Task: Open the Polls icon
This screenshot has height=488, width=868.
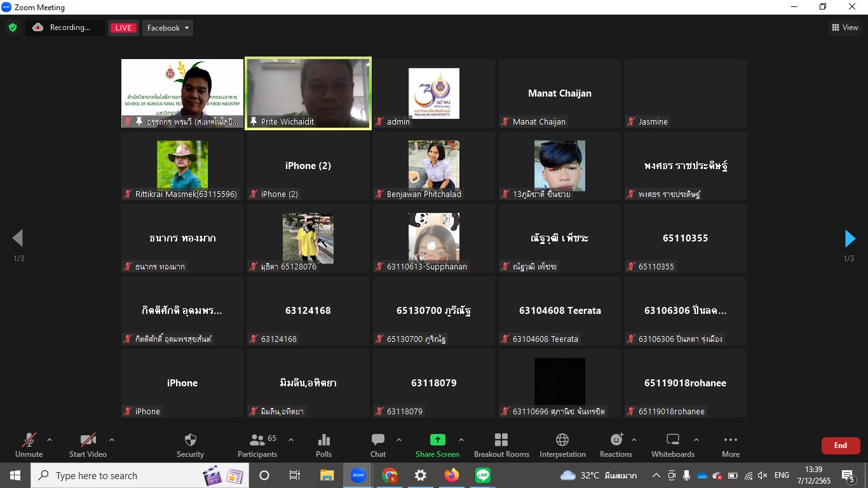Action: (x=323, y=445)
